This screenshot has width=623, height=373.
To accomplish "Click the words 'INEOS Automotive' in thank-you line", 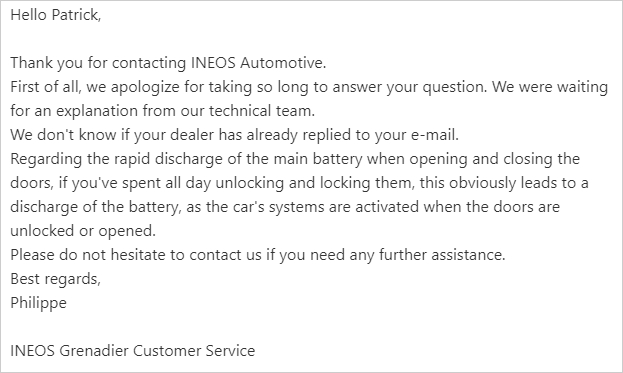I will (257, 63).
